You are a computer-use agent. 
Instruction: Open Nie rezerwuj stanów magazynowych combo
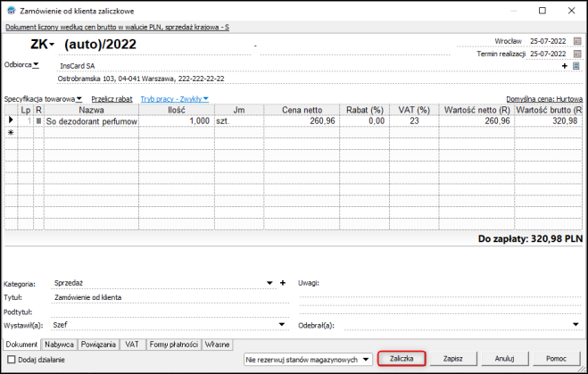[308, 360]
